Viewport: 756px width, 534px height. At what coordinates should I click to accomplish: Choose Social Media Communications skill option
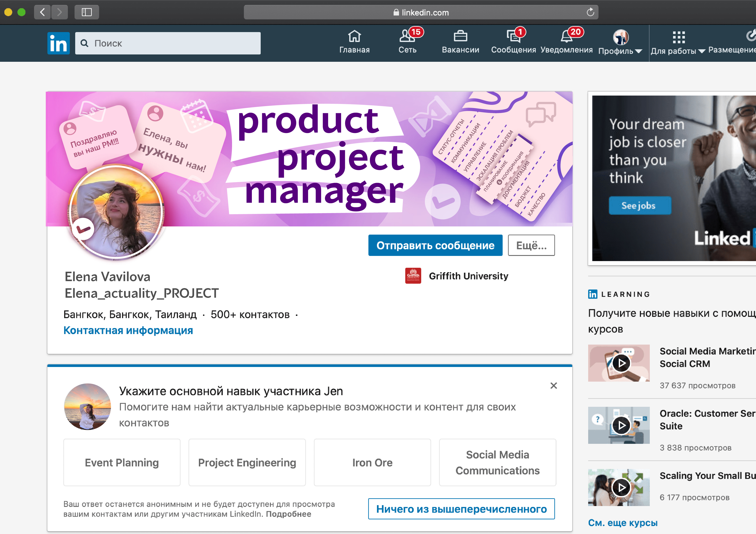click(497, 463)
